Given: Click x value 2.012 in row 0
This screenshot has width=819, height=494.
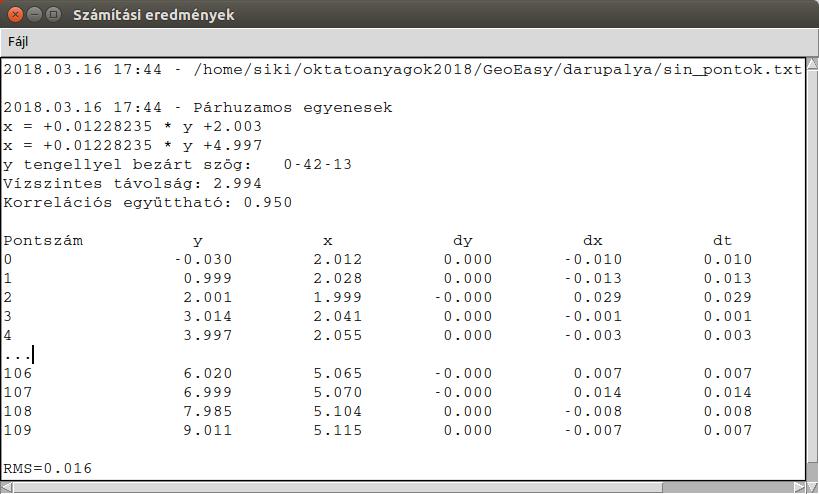Looking at the screenshot, I should [337, 260].
